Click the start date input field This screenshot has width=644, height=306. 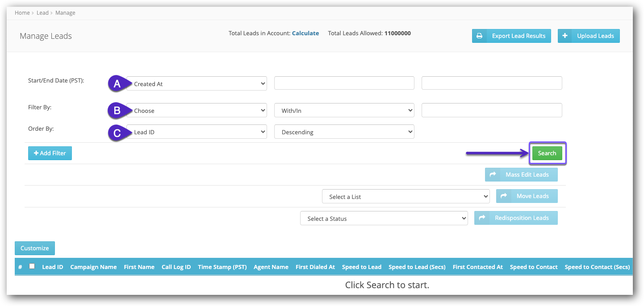tap(344, 83)
